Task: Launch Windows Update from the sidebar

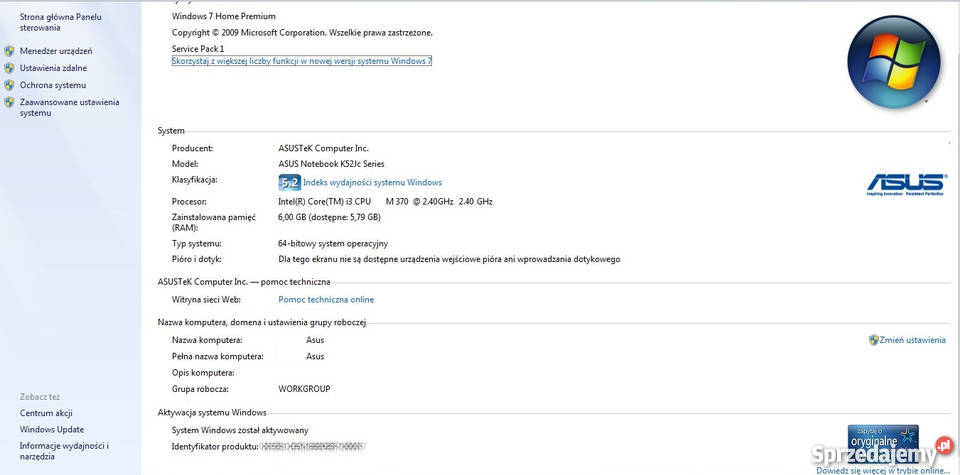Action: tap(52, 429)
